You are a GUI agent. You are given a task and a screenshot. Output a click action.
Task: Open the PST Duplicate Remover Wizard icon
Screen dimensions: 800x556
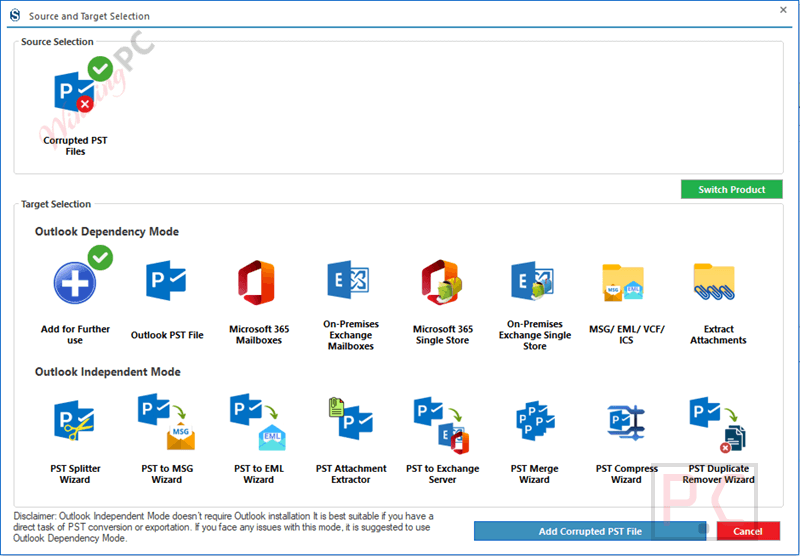(718, 424)
